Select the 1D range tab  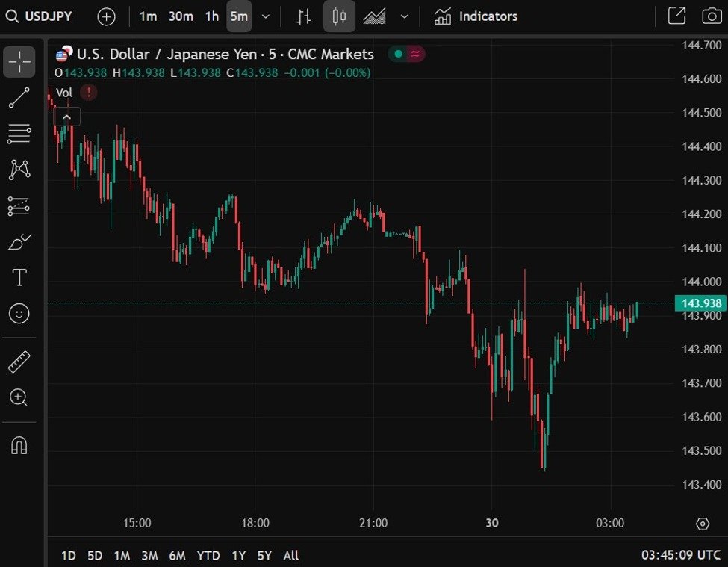click(x=68, y=556)
